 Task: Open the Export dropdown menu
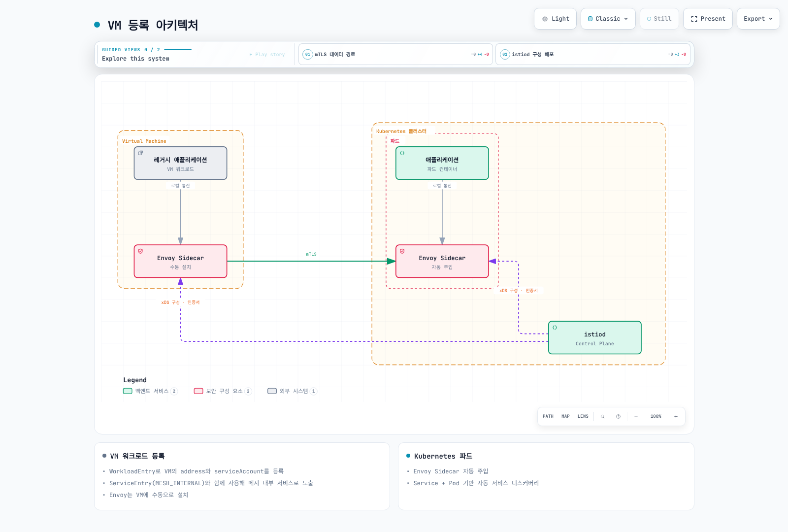point(758,19)
